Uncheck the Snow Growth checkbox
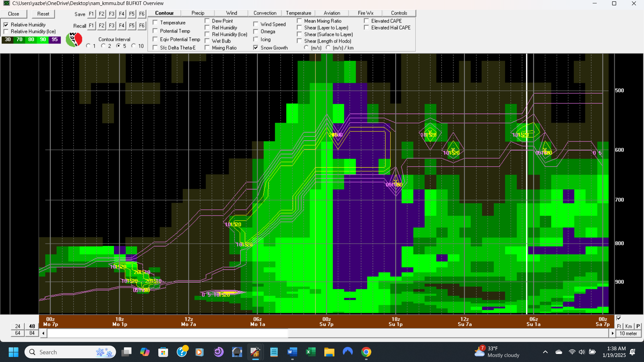 point(256,48)
